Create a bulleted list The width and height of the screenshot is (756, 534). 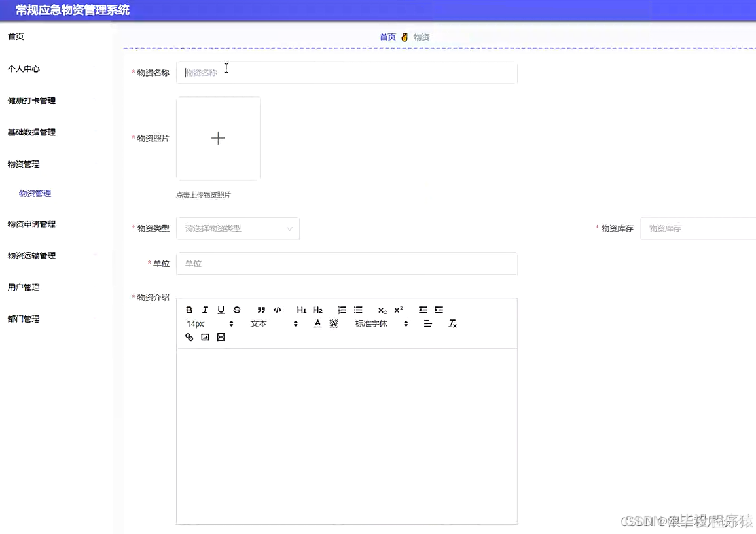pos(358,310)
